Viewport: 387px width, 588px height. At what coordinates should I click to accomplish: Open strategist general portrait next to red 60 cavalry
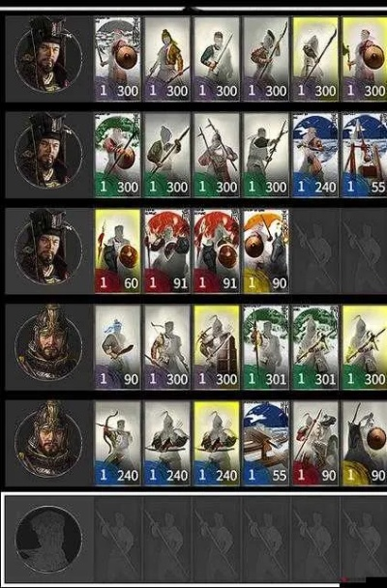[48, 250]
